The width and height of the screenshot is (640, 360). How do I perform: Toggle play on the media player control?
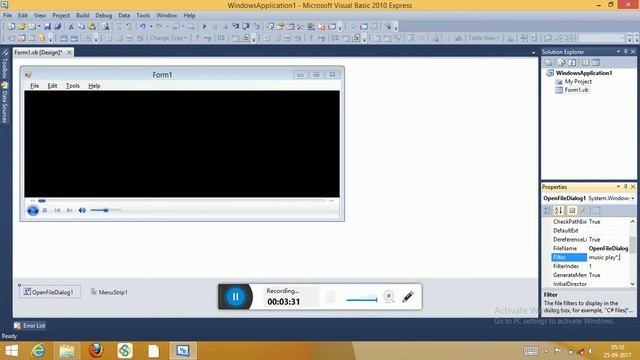tap(33, 211)
